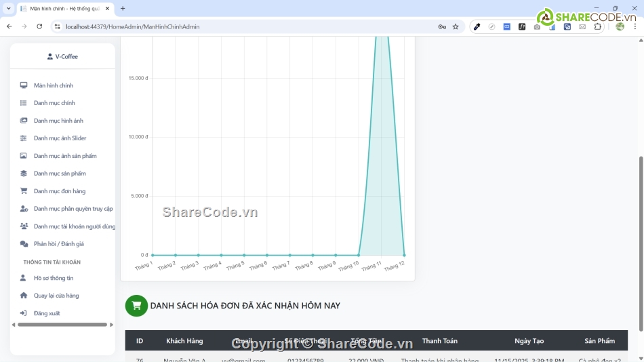This screenshot has height=362, width=644.
Task: Click the sliders icon beside Danh mục ảnh Slider
Action: pos(24,138)
